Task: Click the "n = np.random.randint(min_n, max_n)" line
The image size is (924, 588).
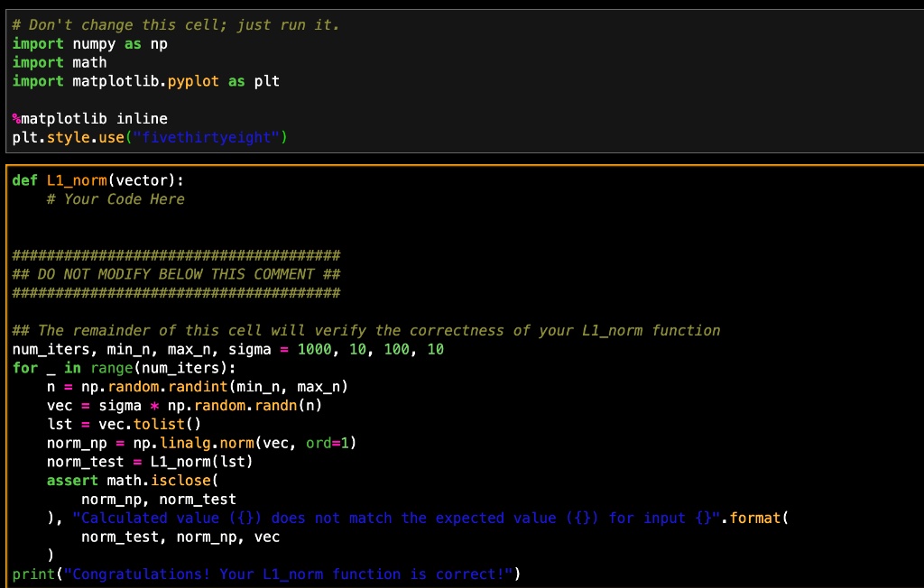Action: (x=198, y=387)
